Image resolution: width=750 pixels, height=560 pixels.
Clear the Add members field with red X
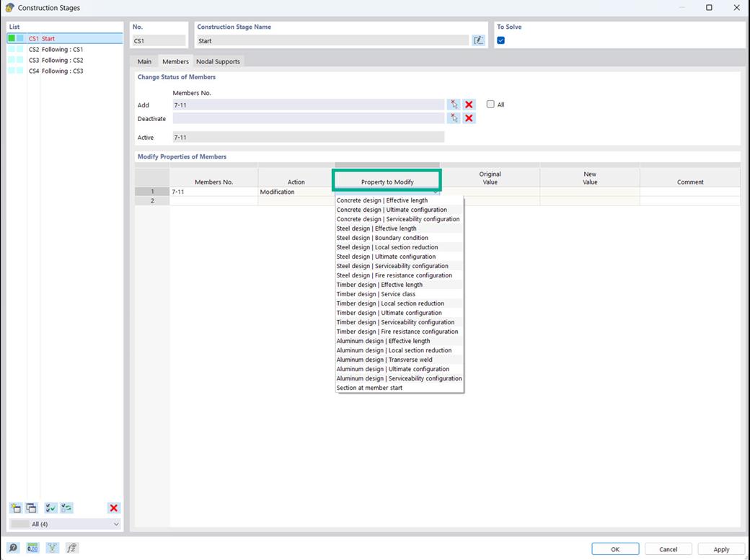coord(469,105)
